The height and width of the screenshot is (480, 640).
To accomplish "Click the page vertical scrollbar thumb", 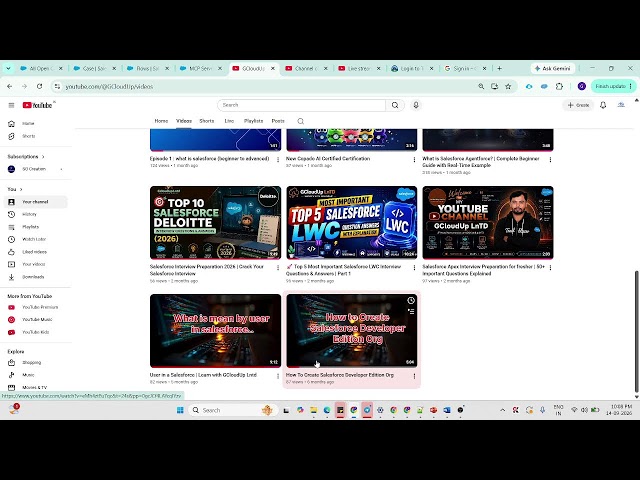I will pyautogui.click(x=636, y=331).
